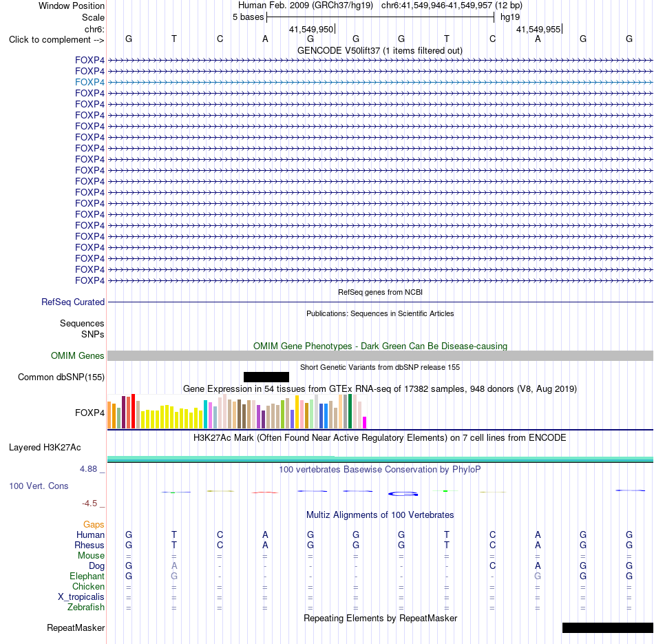Viewport: 654px width, 644px height.
Task: Click the Window Position label
Action: pyautogui.click(x=72, y=6)
